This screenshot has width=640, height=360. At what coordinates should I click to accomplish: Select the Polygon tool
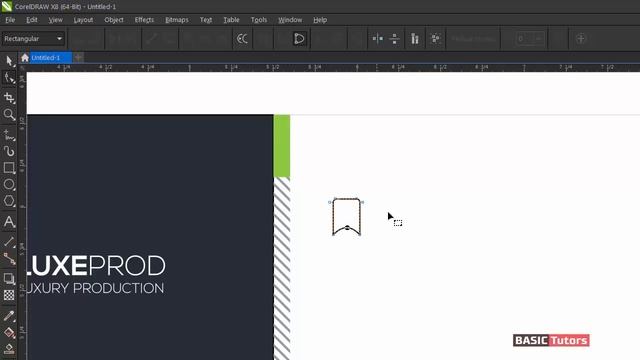pos(9,201)
